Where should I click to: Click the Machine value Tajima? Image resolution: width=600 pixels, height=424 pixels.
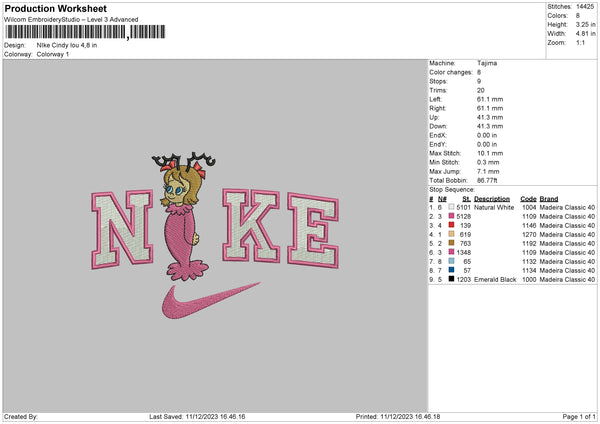(487, 63)
